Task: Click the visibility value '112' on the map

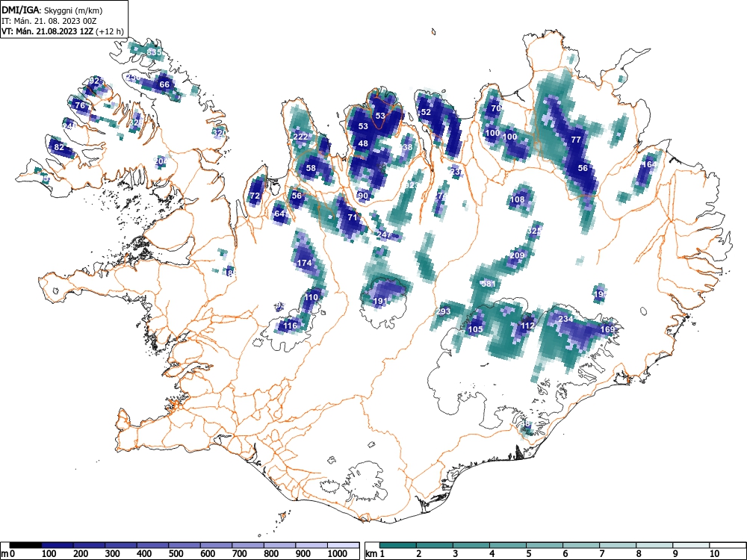Action: 527,326
